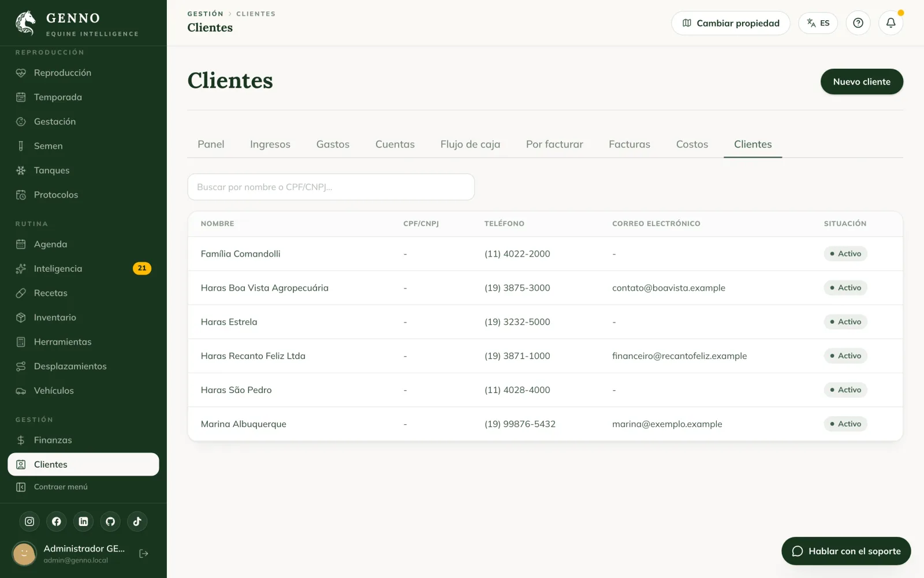Go to Recetas in the sidebar
Viewport: 924px width, 578px height.
tap(83, 293)
